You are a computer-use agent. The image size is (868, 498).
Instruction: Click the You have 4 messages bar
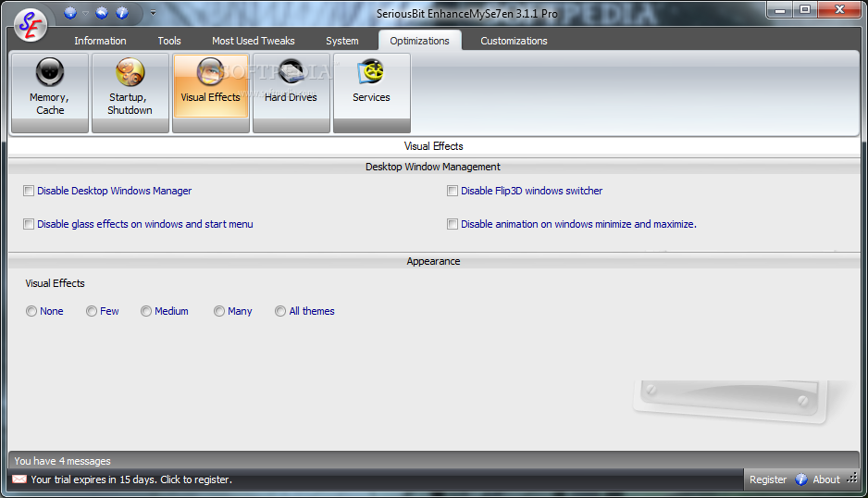[433, 461]
